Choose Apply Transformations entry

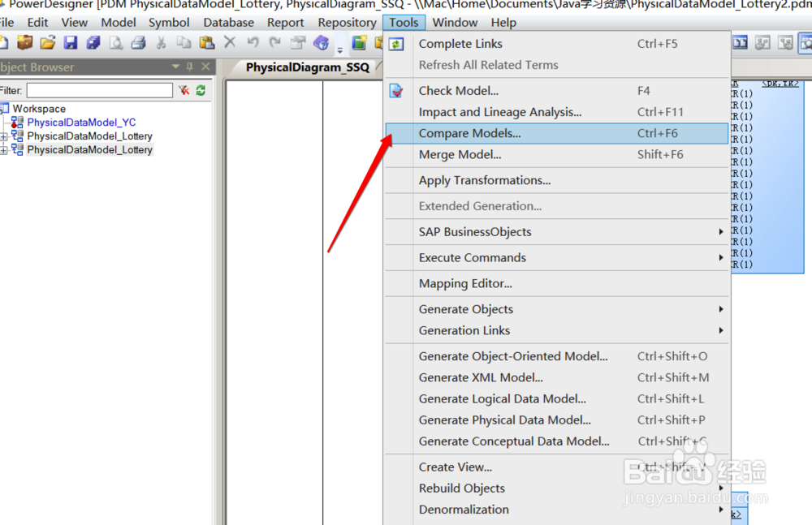pos(557,180)
